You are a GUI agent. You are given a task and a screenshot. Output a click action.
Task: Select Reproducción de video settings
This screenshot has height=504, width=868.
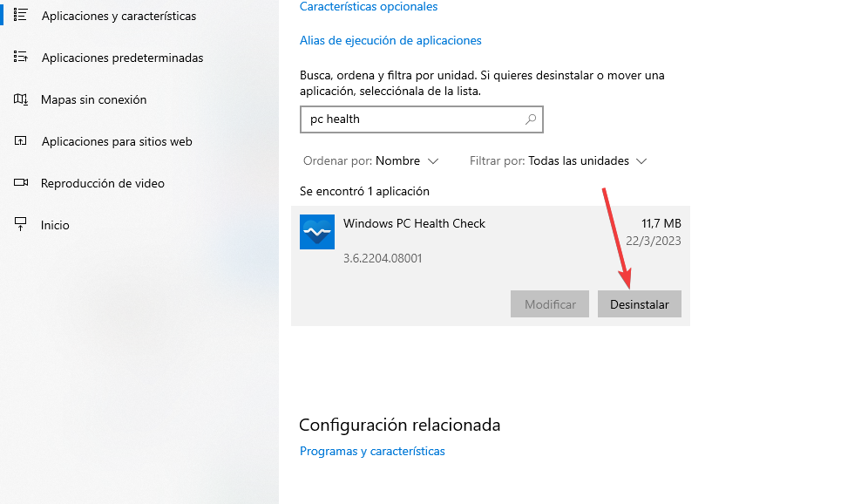[103, 183]
